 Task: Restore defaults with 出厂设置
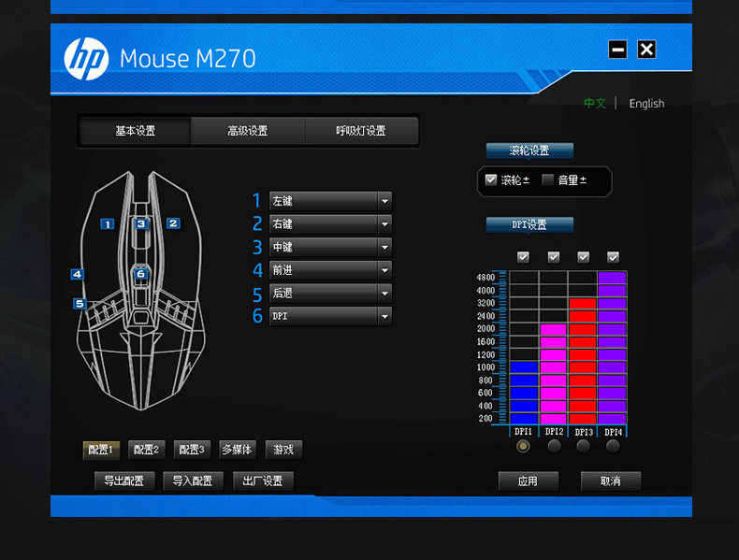tap(263, 481)
